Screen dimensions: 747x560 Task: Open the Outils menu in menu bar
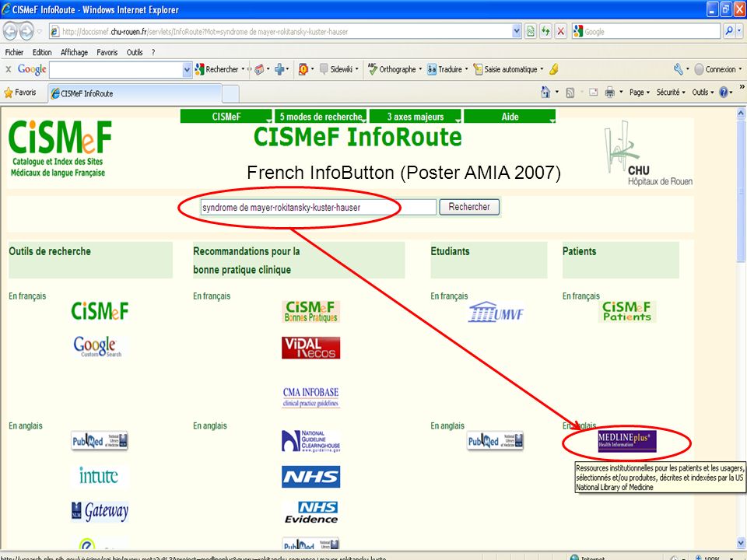point(135,52)
